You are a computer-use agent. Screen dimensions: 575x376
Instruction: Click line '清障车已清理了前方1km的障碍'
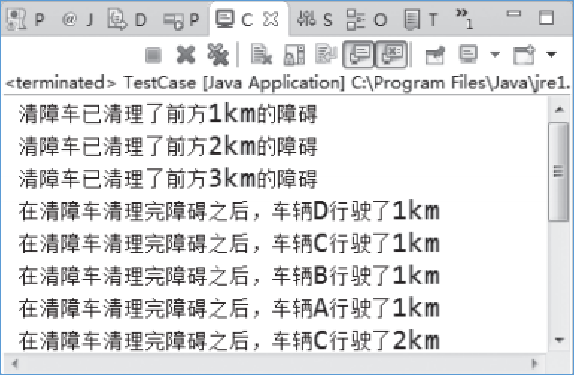(x=168, y=114)
